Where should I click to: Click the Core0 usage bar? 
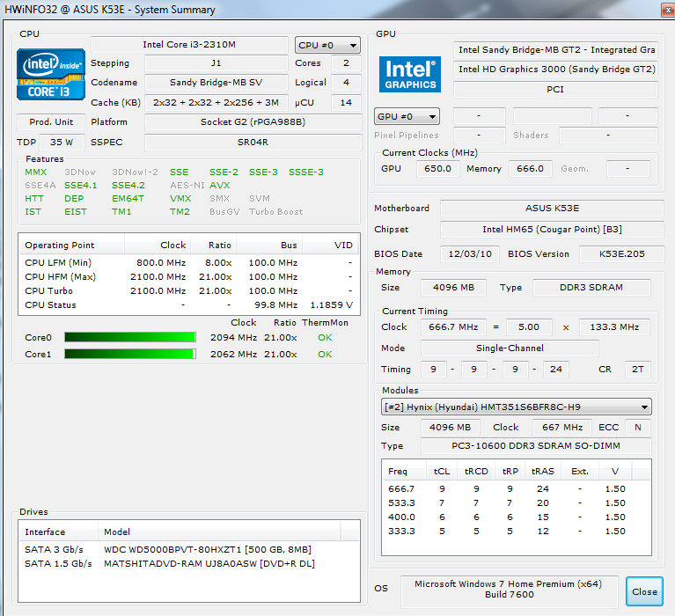point(130,337)
